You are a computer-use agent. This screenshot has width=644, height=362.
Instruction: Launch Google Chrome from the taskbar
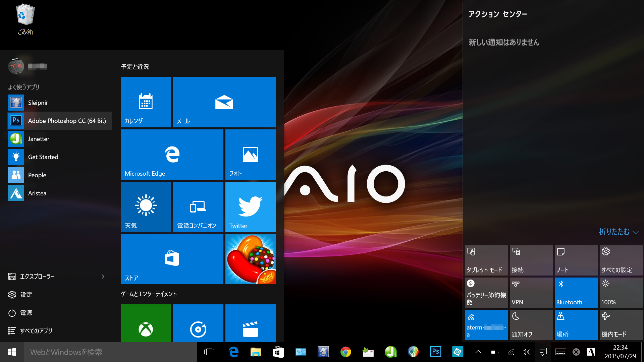[345, 352]
